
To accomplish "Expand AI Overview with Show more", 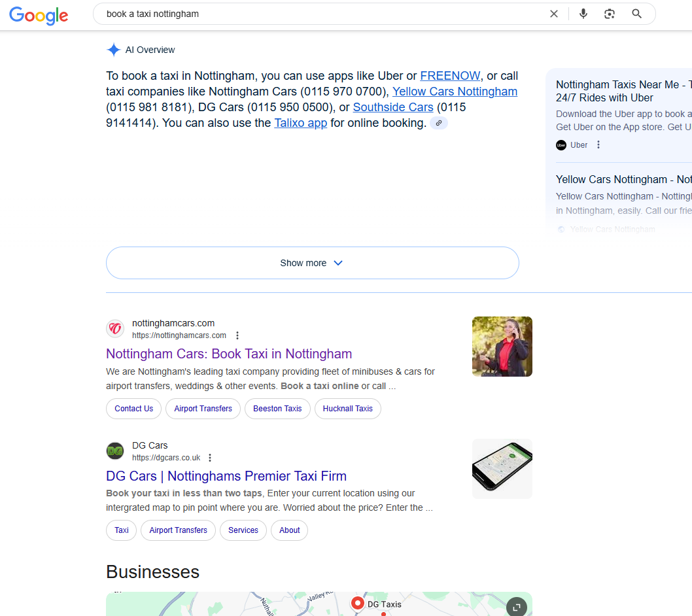I will [x=313, y=263].
